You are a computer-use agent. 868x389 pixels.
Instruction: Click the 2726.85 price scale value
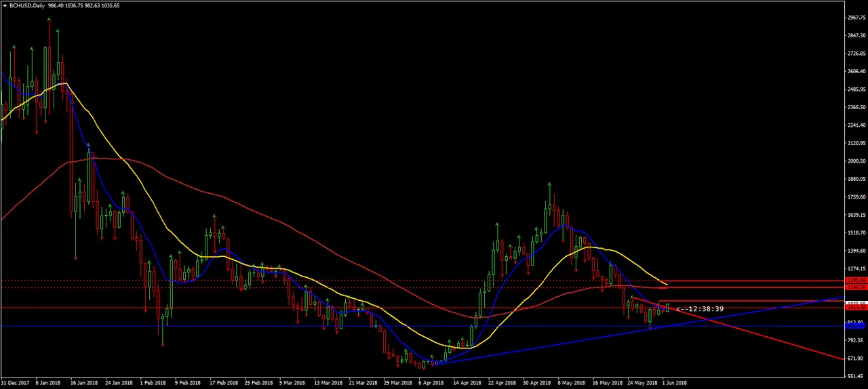tap(856, 54)
